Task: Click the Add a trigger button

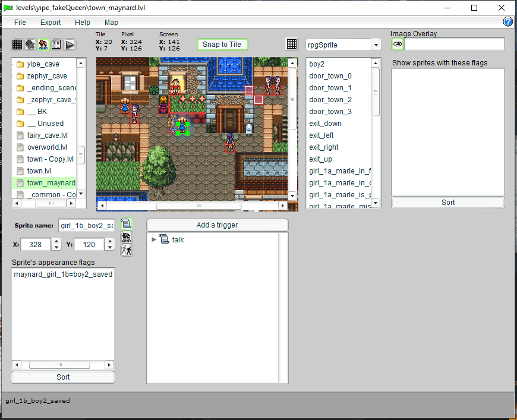Action: 217,225
